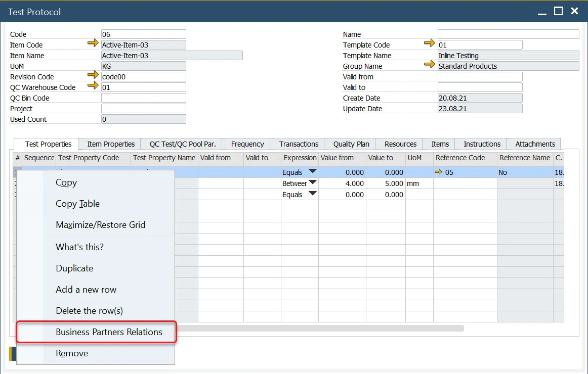Choose Copy Table from context menu
The height and width of the screenshot is (374, 588).
click(77, 204)
